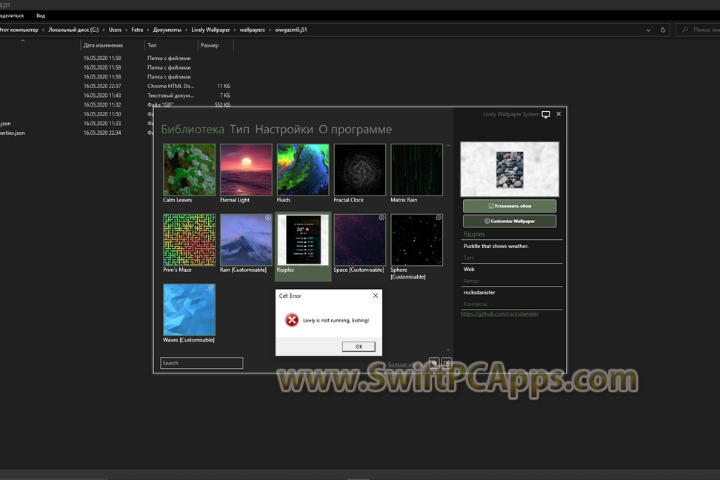
Task: Click the left small icon button beside library footer
Action: pyautogui.click(x=434, y=363)
